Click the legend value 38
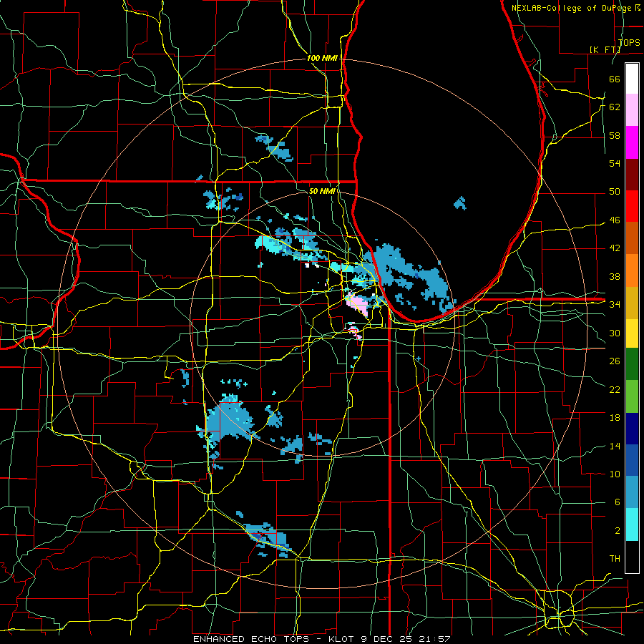This screenshot has height=644, width=644. click(x=615, y=276)
